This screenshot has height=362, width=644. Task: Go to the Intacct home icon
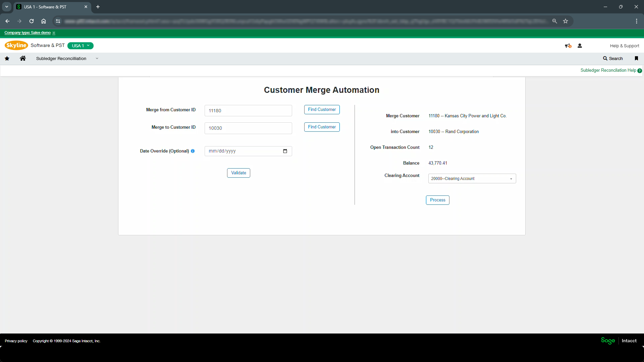23,58
